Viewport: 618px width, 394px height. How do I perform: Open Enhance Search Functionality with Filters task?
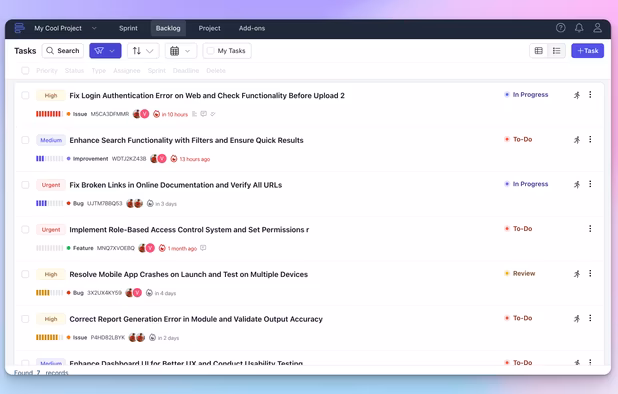click(x=186, y=140)
